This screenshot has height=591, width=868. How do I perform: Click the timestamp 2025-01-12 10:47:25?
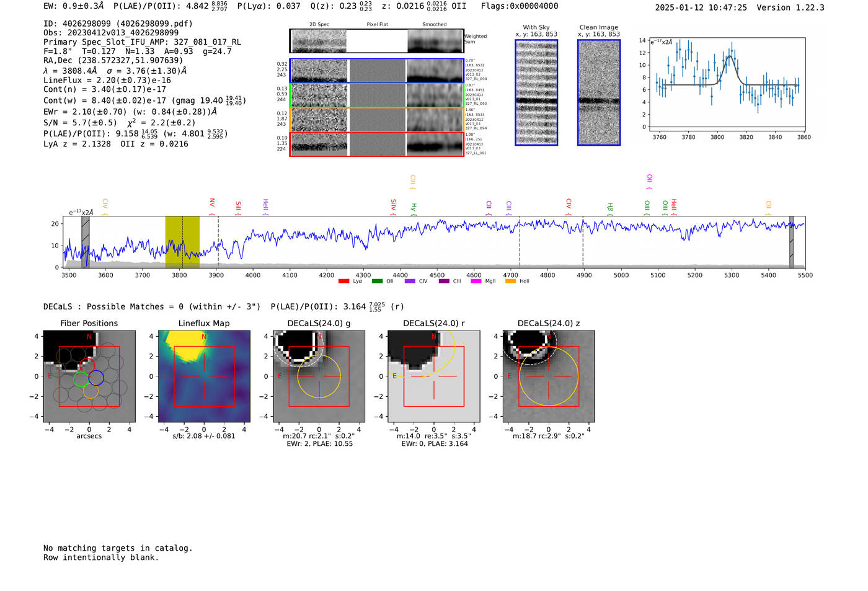[701, 7]
